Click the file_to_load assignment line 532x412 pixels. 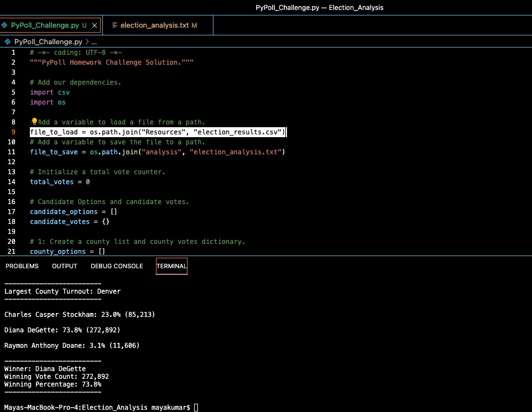pos(158,132)
